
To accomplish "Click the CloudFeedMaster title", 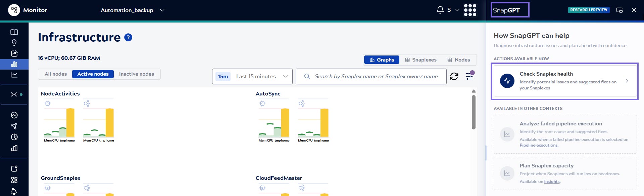I will click(x=279, y=178).
